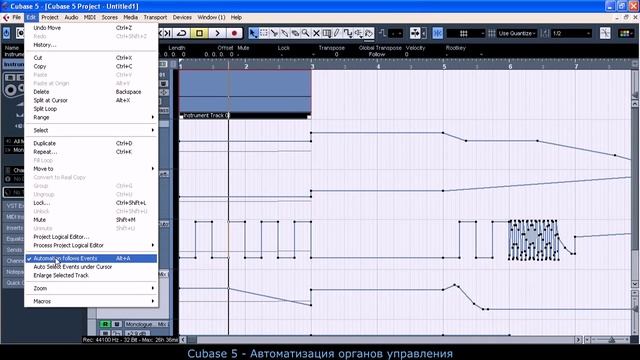The image size is (640, 360).
Task: Select the Mute X tool
Action: coord(316,33)
